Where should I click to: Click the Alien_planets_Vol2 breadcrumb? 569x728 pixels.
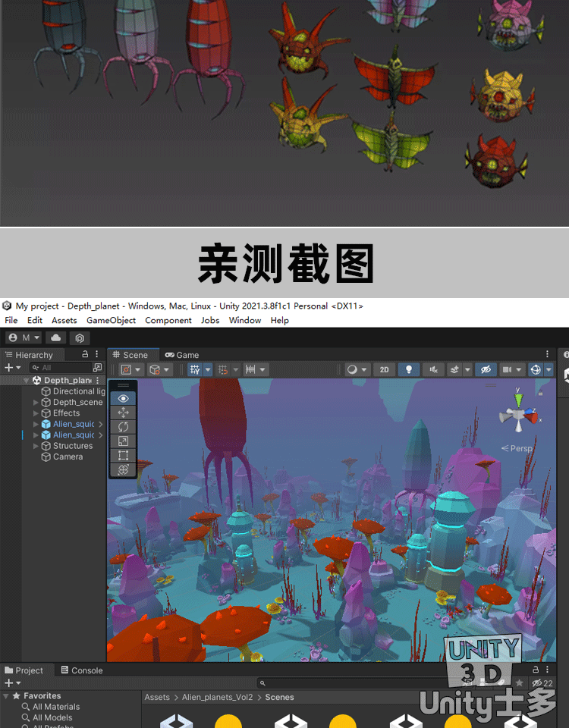tap(218, 697)
